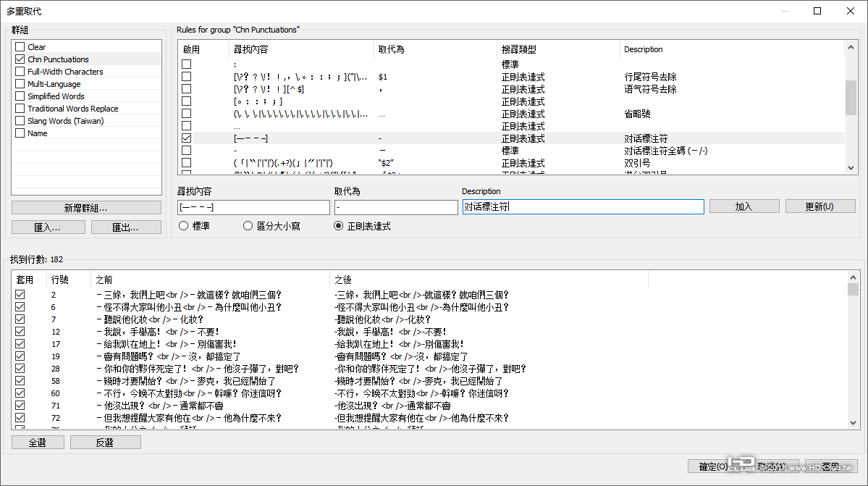The height and width of the screenshot is (486, 868).
Task: Enable the "Clear" group checkbox
Action: tap(20, 46)
